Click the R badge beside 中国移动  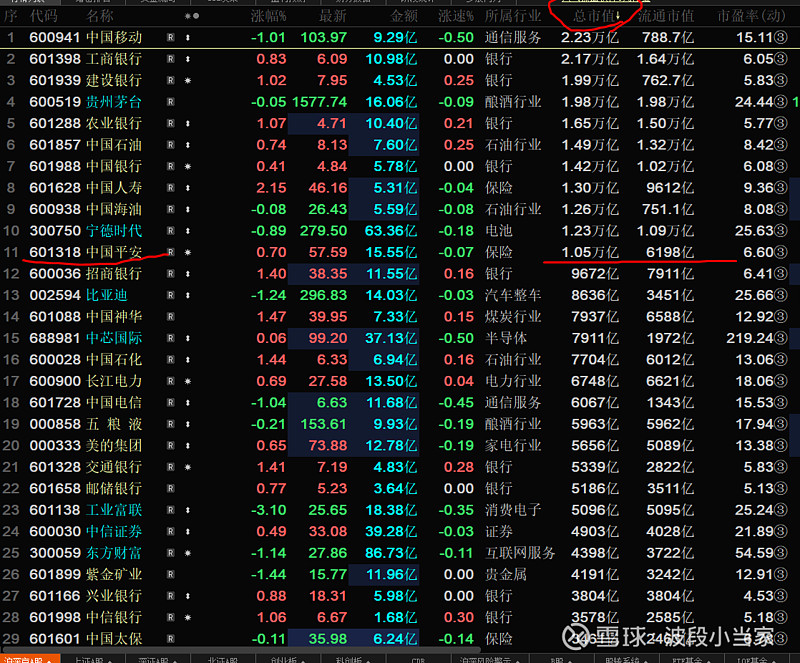(171, 38)
